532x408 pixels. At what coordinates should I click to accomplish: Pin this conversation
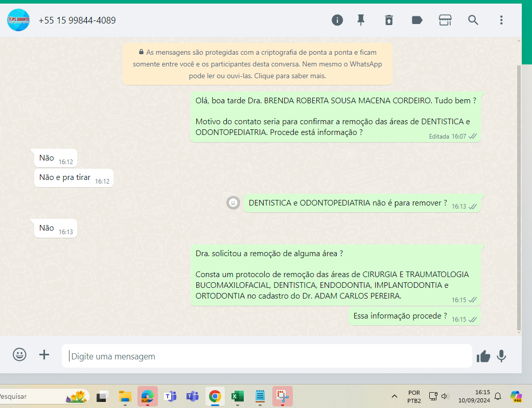point(361,20)
